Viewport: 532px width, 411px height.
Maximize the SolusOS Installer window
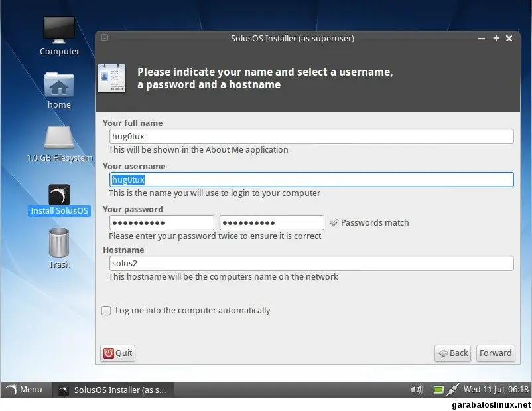click(496, 38)
